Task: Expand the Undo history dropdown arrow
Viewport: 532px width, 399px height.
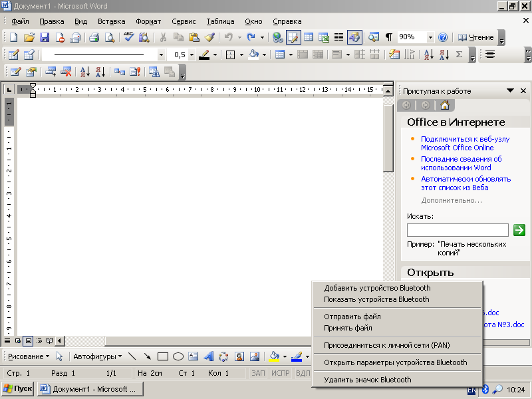Action: (239, 37)
